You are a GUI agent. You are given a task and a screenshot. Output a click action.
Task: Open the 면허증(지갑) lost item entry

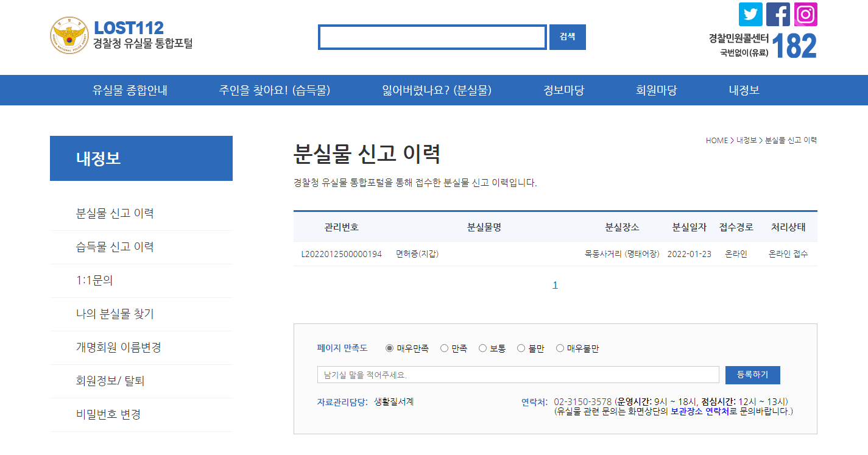(417, 254)
